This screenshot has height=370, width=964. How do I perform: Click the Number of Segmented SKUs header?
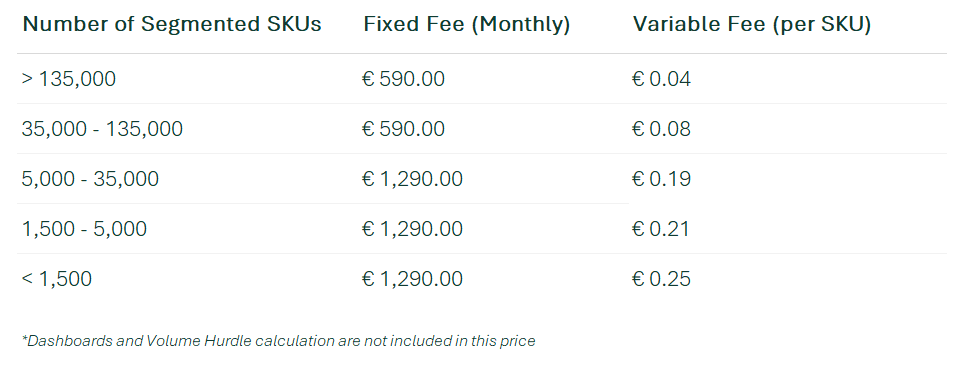click(172, 25)
